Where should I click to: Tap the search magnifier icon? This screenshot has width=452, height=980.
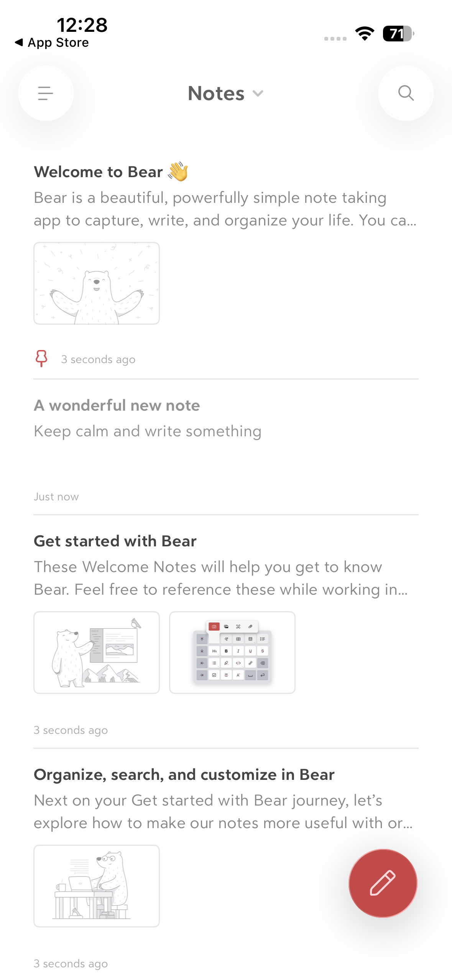(x=406, y=93)
